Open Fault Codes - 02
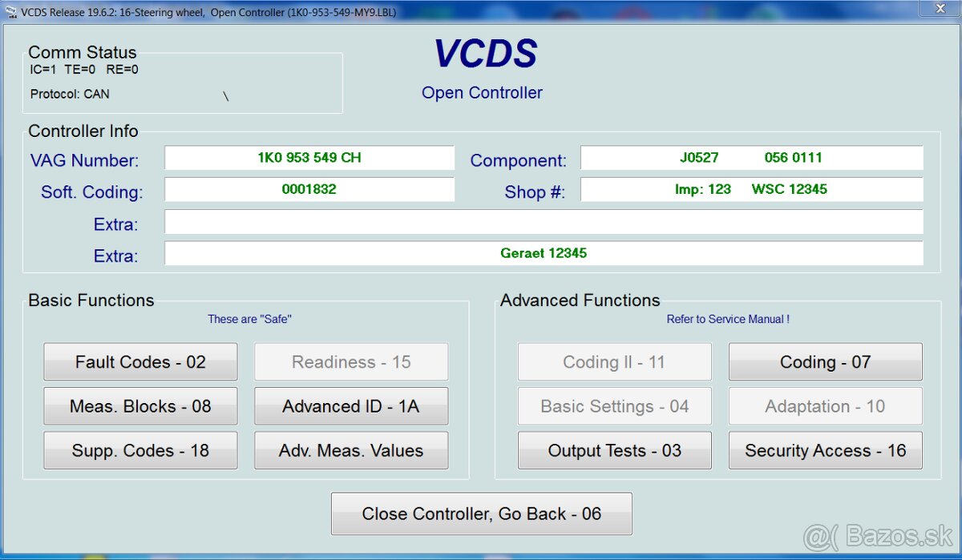The height and width of the screenshot is (560, 962). [140, 361]
